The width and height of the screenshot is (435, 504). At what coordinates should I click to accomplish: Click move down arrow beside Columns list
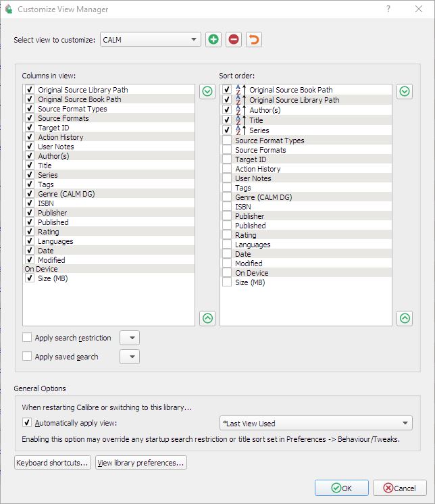[x=207, y=91]
